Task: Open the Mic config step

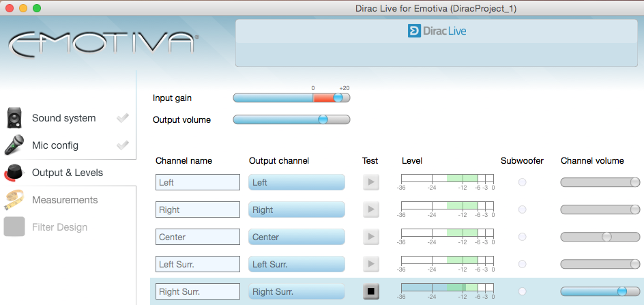Action: tap(55, 145)
